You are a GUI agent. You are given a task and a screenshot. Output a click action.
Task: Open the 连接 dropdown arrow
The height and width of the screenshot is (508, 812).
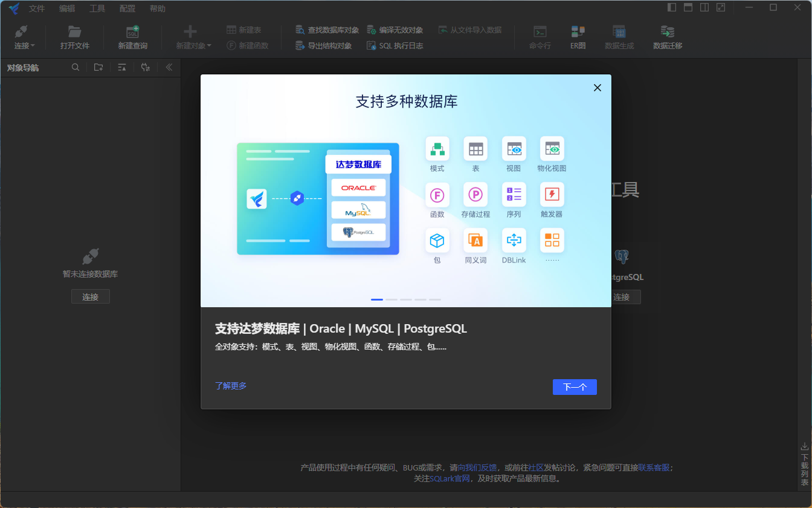click(33, 46)
